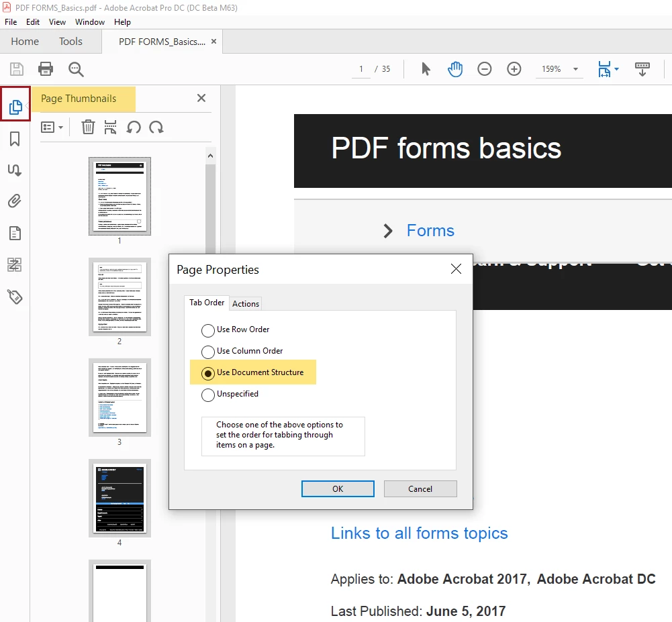
Task: Delete selected page with trash icon
Action: [x=89, y=127]
